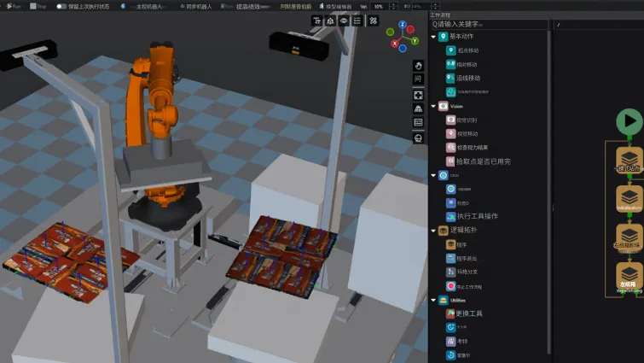The width and height of the screenshot is (644, 363).
Task: Select the 基本动作 category icon
Action: click(444, 37)
